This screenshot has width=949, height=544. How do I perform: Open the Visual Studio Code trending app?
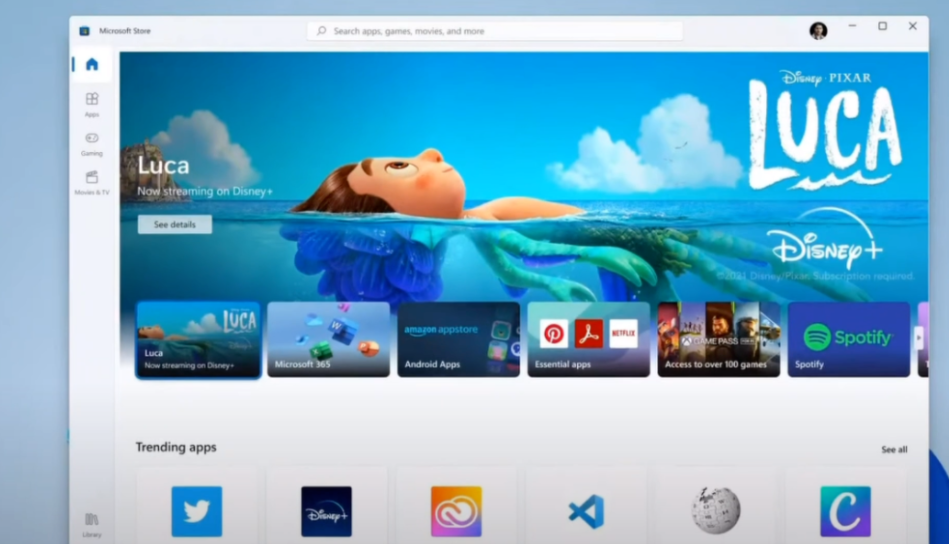tap(586, 511)
